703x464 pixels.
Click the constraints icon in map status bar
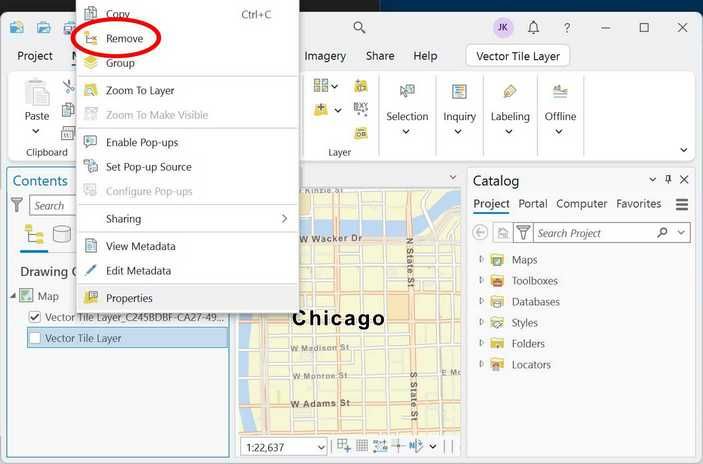point(380,446)
